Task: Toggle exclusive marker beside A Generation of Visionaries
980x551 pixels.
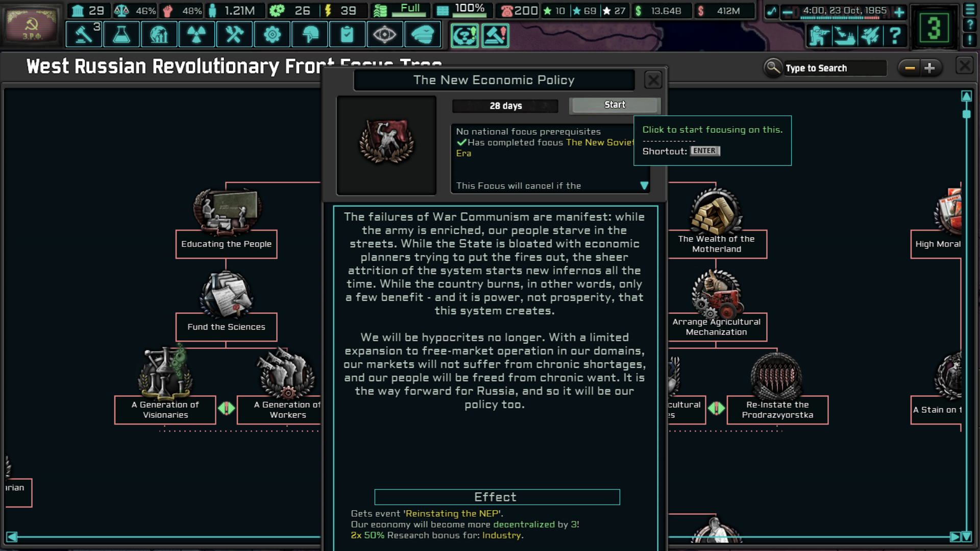Action: point(226,408)
